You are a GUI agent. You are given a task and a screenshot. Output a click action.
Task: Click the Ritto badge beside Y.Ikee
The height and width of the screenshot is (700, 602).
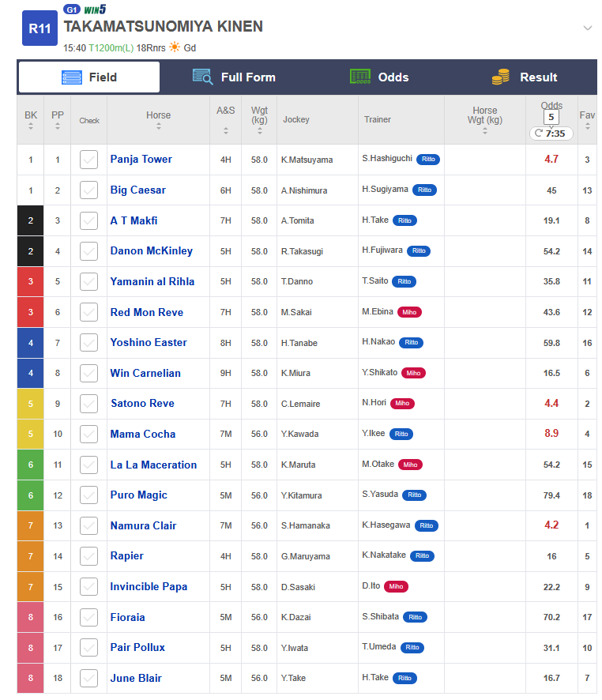(401, 434)
